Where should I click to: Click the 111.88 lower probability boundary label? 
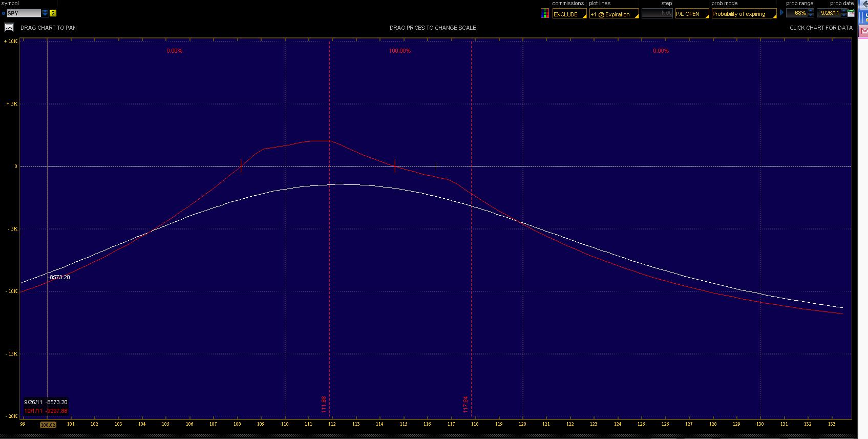pyautogui.click(x=324, y=404)
